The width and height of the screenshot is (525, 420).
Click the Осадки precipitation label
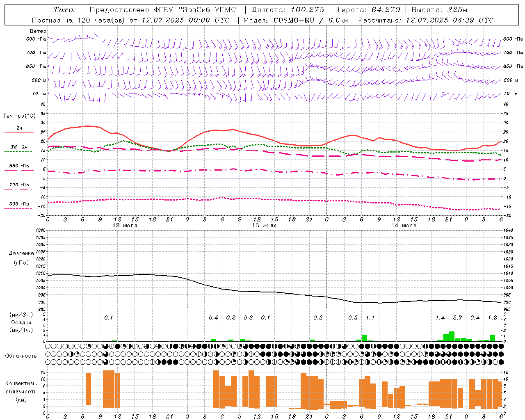click(21, 322)
